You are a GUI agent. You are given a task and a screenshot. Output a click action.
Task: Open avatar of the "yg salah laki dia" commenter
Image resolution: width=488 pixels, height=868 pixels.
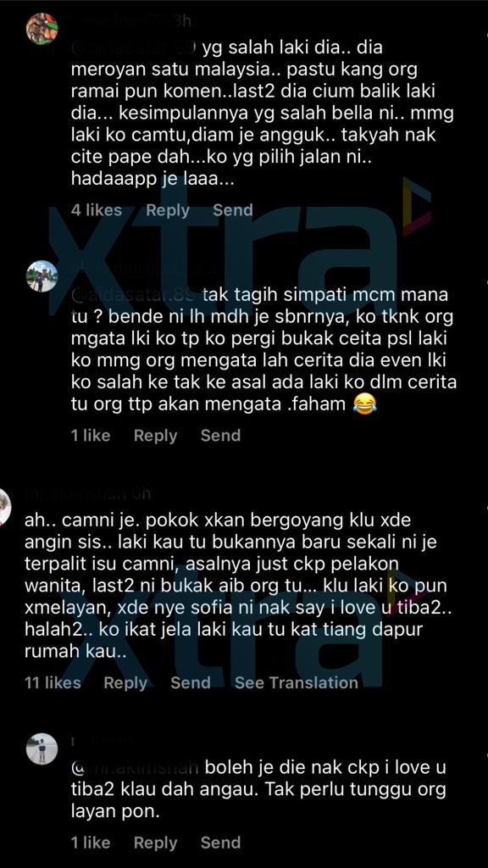click(42, 28)
